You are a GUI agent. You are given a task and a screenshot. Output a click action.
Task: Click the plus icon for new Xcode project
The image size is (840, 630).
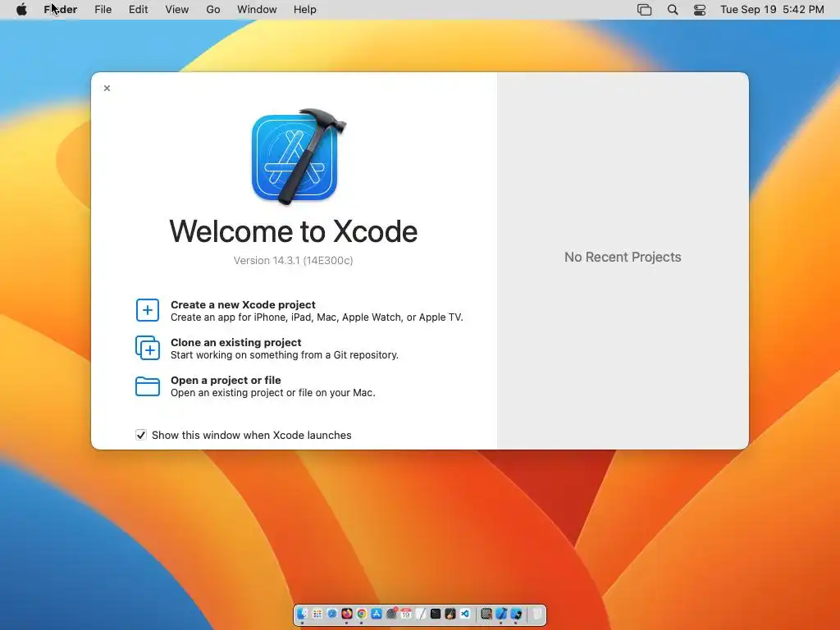[x=148, y=310]
